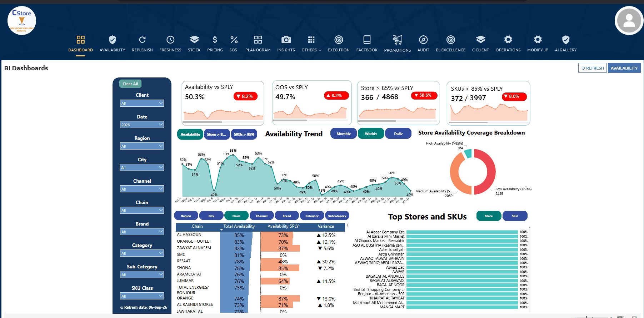Image resolution: width=644 pixels, height=318 pixels.
Task: Expand the Region filter dropdown
Action: click(x=142, y=146)
